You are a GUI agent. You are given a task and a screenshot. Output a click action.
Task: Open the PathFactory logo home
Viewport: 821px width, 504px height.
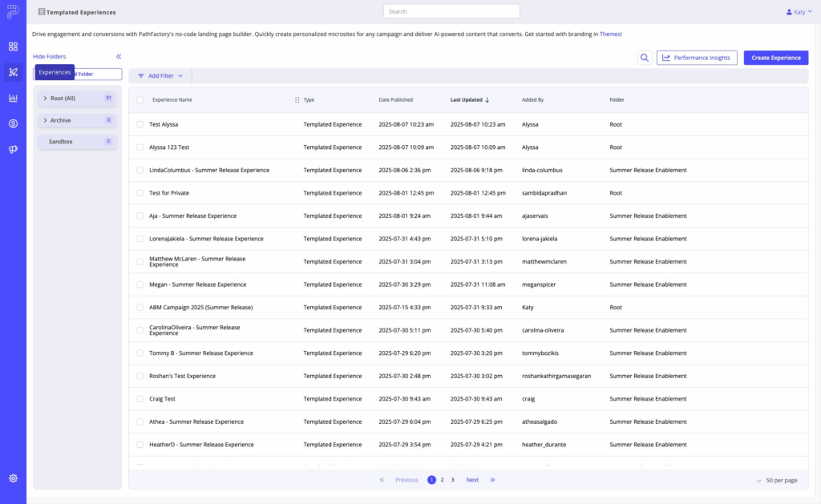[x=13, y=11]
